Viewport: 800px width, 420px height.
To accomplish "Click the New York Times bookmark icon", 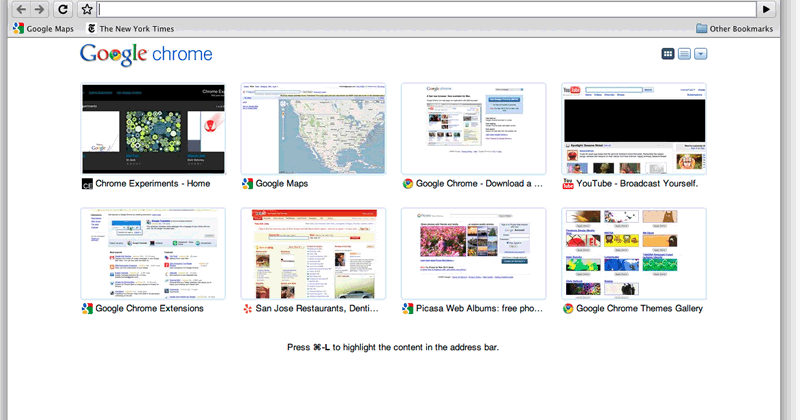I will [92, 29].
